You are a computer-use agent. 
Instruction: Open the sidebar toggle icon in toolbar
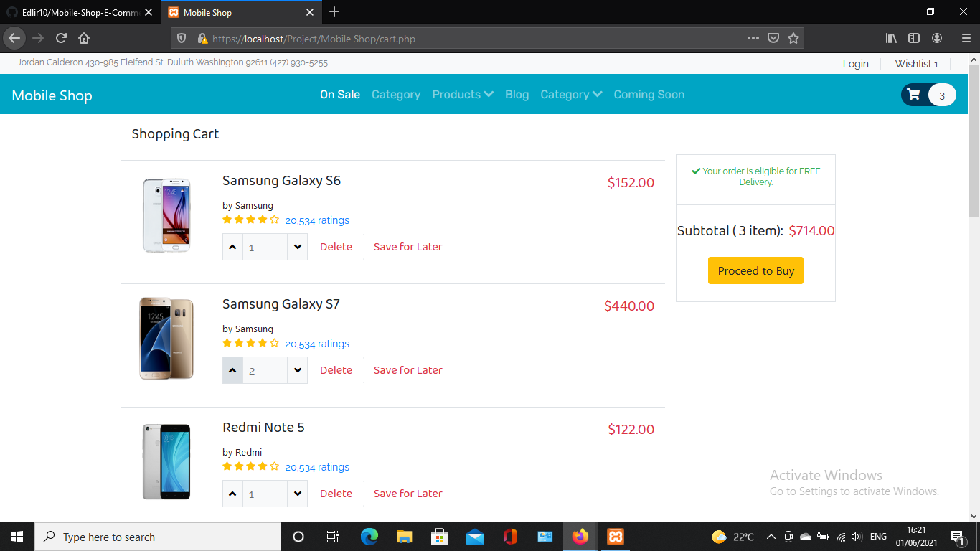[x=913, y=39]
